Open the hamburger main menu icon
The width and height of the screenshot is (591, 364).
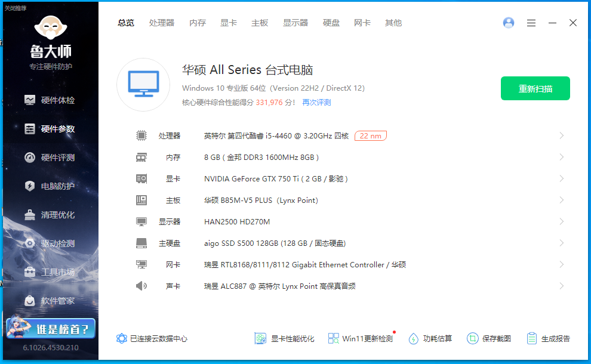[531, 23]
